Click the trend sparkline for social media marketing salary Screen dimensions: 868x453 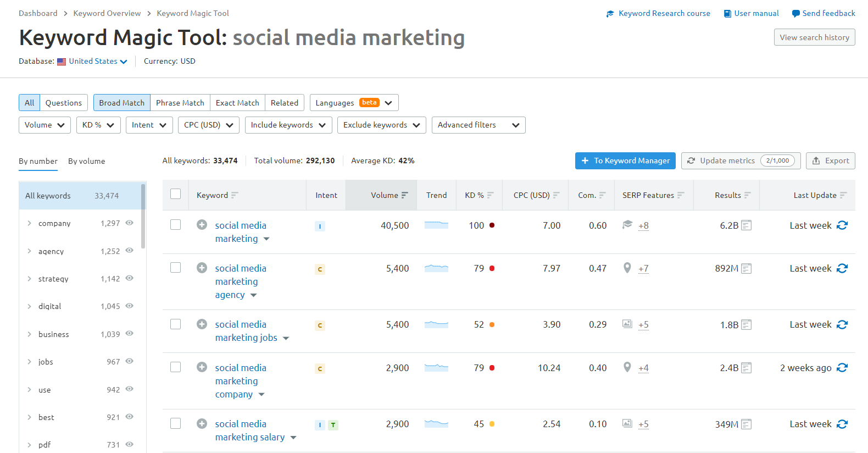(x=437, y=423)
